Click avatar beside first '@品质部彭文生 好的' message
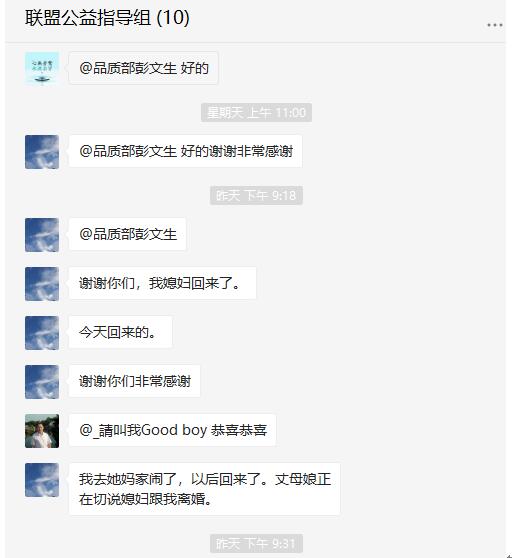The height and width of the screenshot is (558, 512). [x=42, y=68]
